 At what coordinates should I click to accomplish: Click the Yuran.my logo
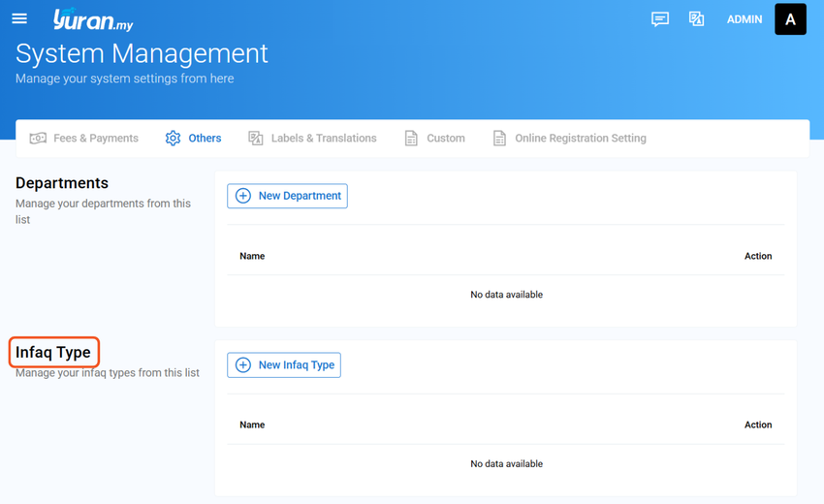(93, 20)
